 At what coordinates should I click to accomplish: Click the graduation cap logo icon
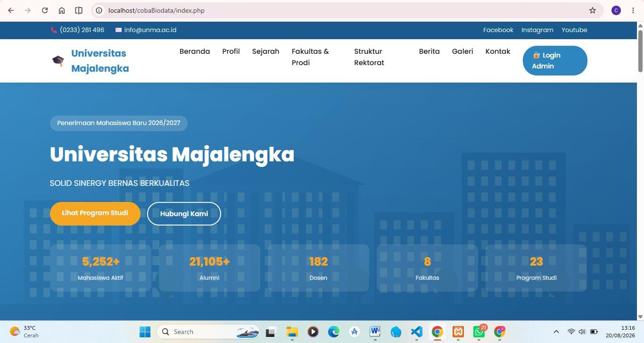(58, 60)
